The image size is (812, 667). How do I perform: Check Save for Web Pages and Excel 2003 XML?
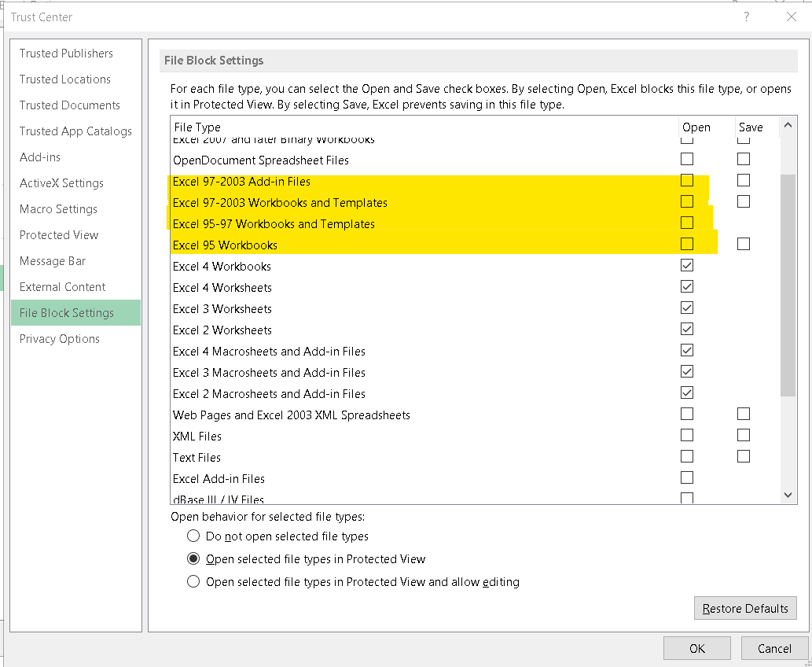coord(743,414)
